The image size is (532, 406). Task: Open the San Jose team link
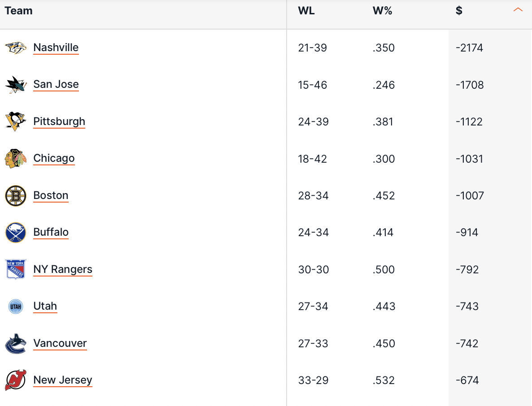coord(56,84)
